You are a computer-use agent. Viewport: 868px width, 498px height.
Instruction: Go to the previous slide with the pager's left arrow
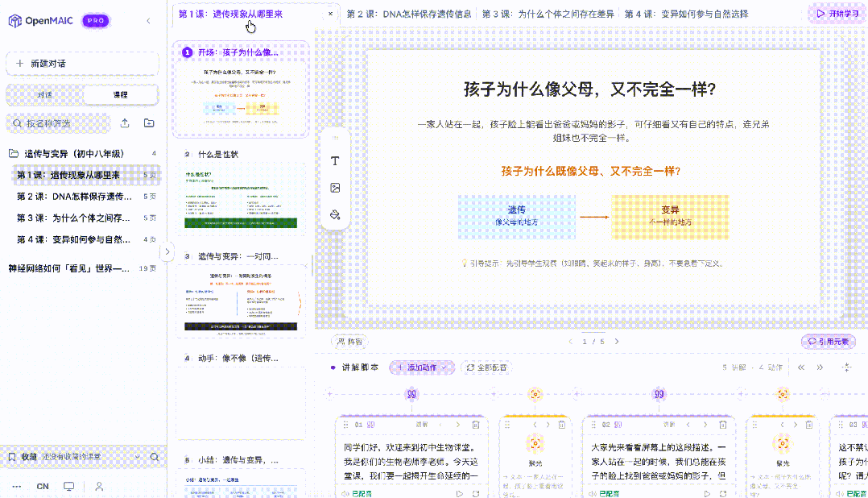pos(571,342)
